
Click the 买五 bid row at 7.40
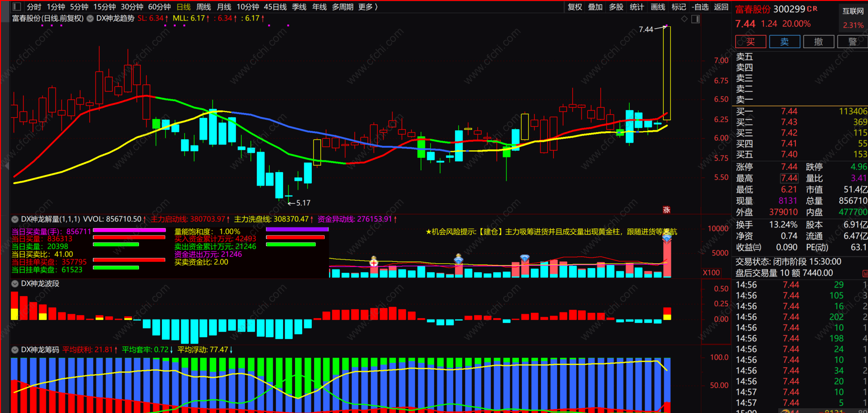click(801, 154)
